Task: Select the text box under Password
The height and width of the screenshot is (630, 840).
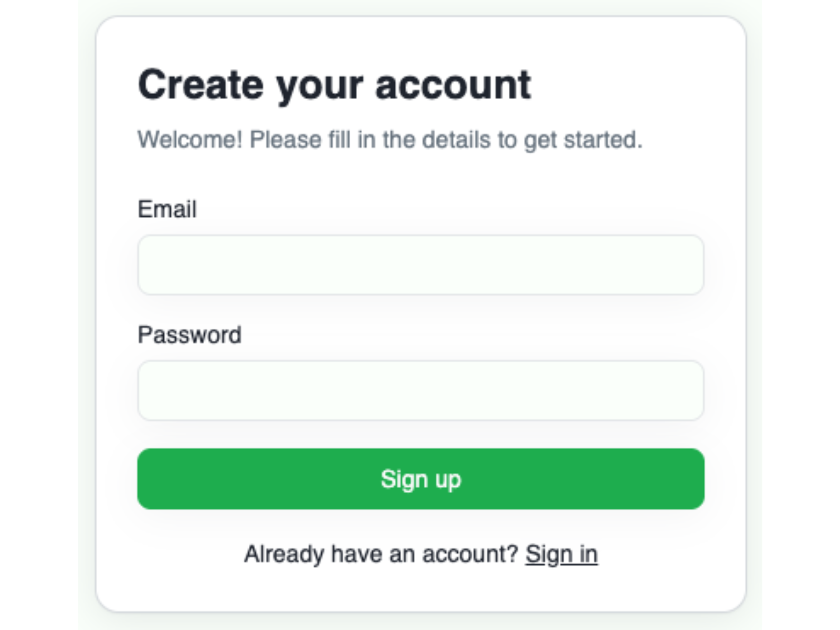Action: pyautogui.click(x=420, y=390)
